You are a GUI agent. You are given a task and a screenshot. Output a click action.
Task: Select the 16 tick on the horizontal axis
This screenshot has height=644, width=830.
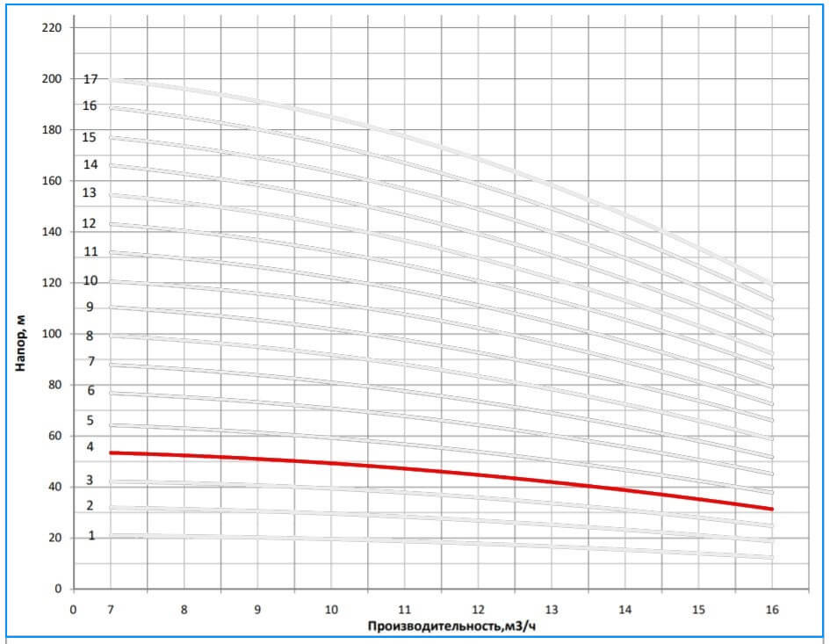coord(771,609)
